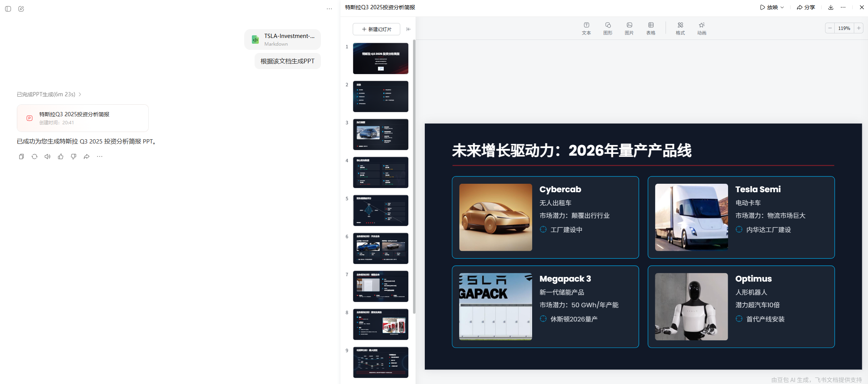Download the presentation file
Screen dimensions: 868x384
point(831,7)
